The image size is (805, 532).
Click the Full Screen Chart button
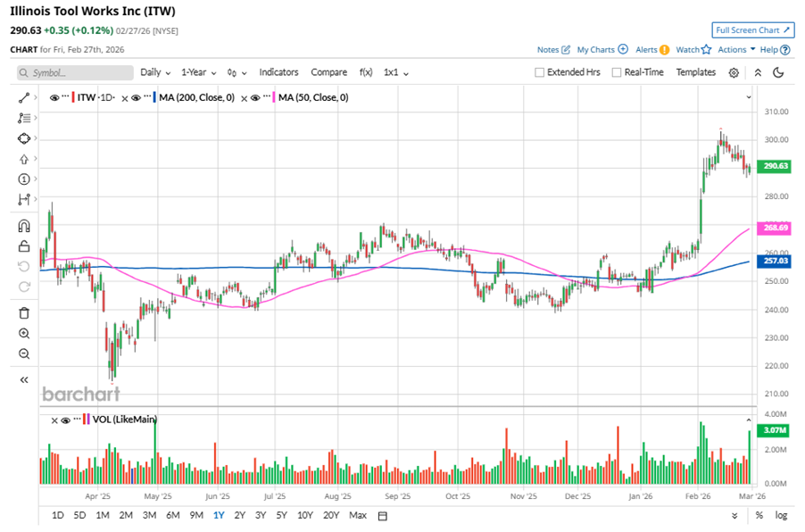click(x=752, y=30)
